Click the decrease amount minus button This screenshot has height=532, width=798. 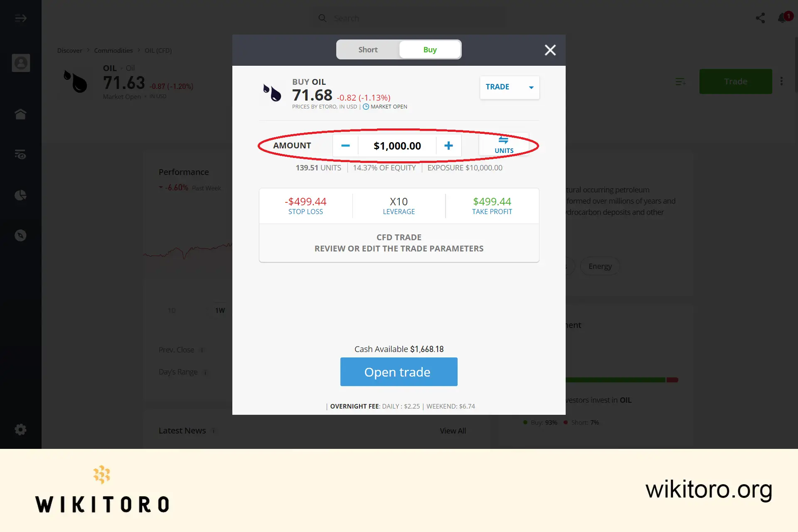345,145
